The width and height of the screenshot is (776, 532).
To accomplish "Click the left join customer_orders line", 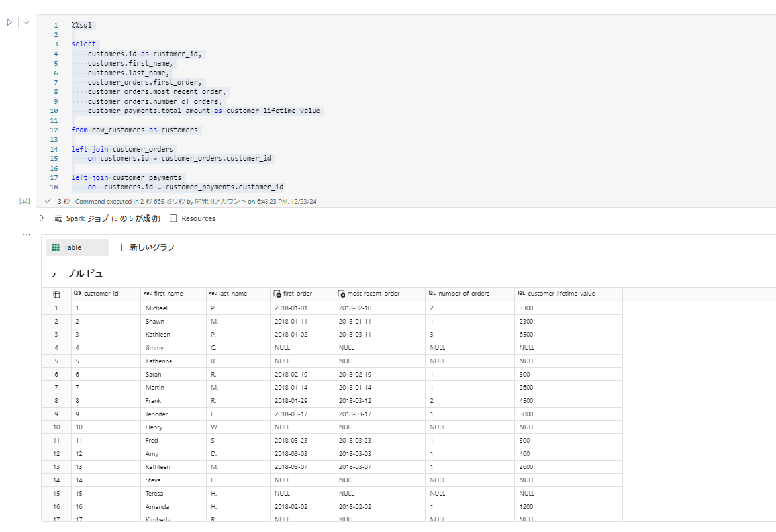I will click(122, 149).
